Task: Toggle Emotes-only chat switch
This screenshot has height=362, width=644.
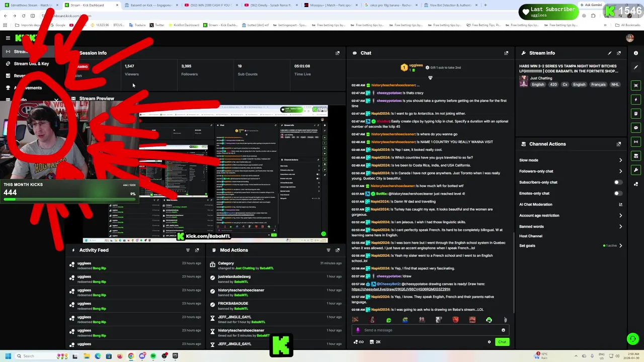Action: point(618,194)
